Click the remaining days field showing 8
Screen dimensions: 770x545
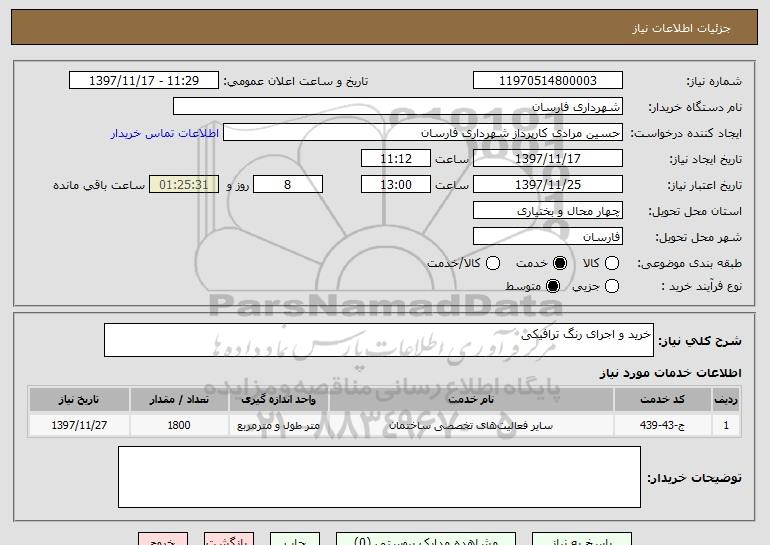click(x=288, y=185)
